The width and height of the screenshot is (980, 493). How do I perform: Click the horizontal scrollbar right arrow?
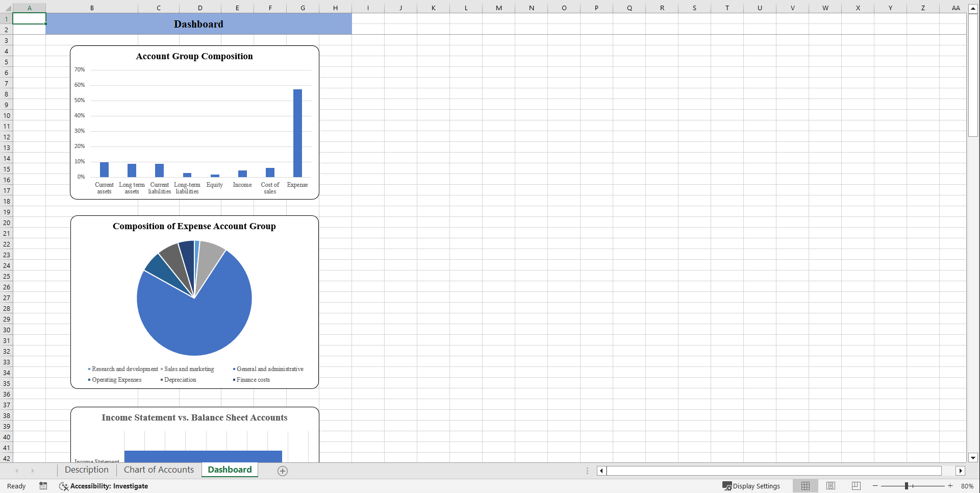[961, 471]
